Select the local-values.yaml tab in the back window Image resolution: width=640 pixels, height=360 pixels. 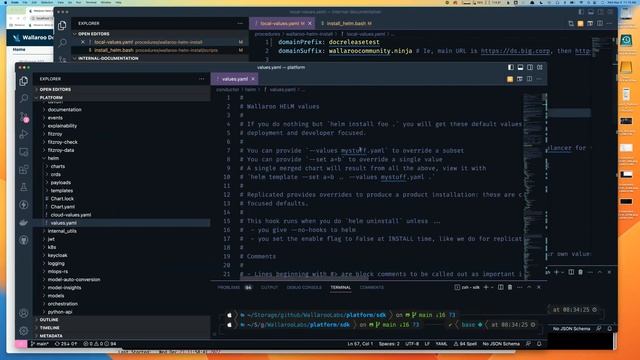click(282, 23)
